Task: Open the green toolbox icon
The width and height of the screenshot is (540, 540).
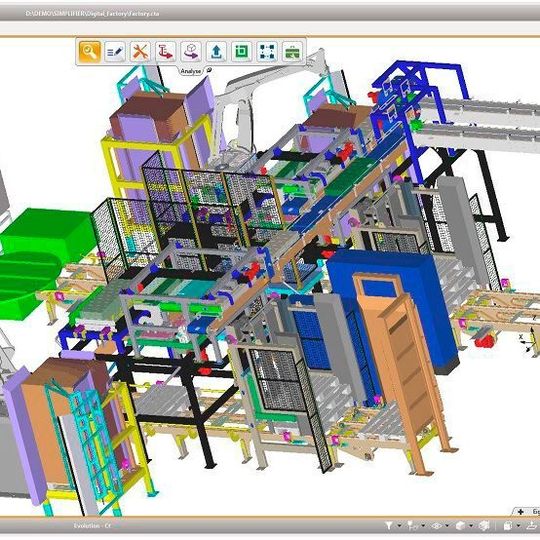Action: (292, 52)
